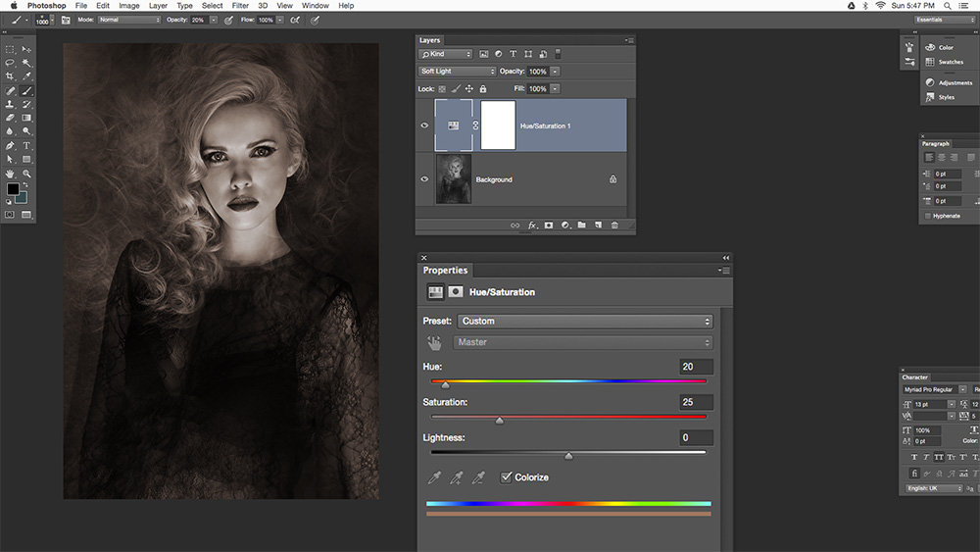Uncheck the Colorize checkbox
980x552 pixels.
click(x=507, y=477)
